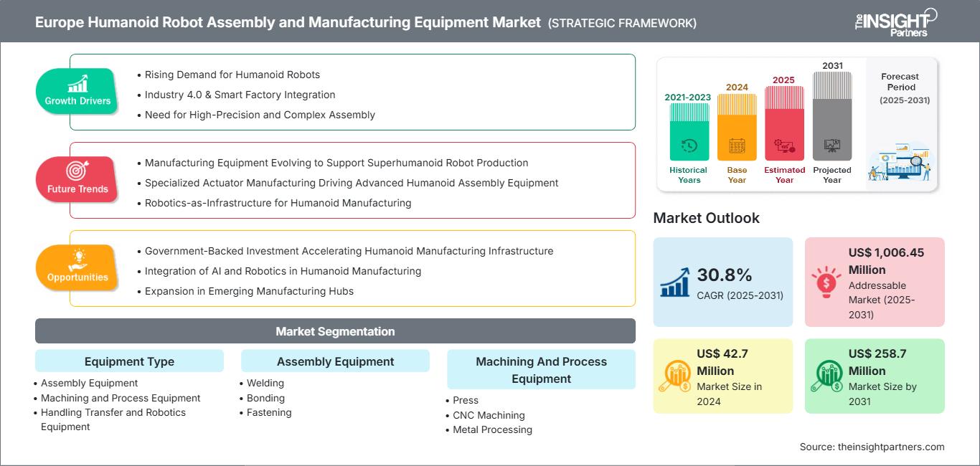Click the Future Trends target icon
This screenshot has width=980, height=466.
(x=77, y=171)
